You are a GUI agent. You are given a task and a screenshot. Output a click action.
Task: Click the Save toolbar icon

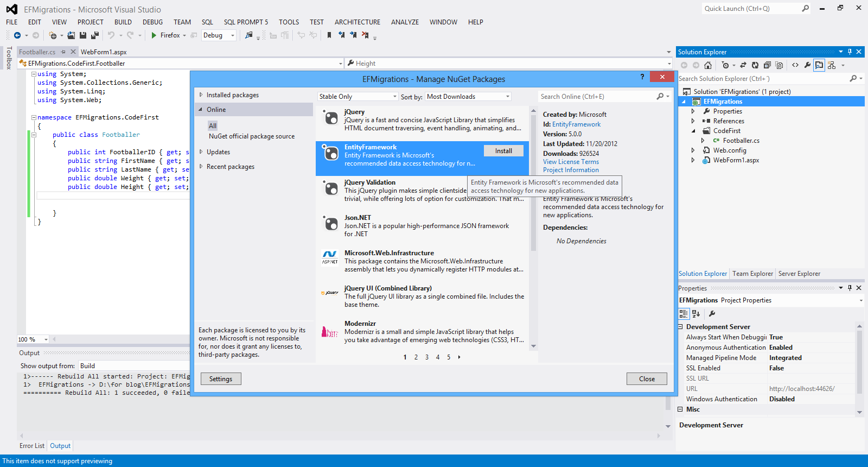83,35
